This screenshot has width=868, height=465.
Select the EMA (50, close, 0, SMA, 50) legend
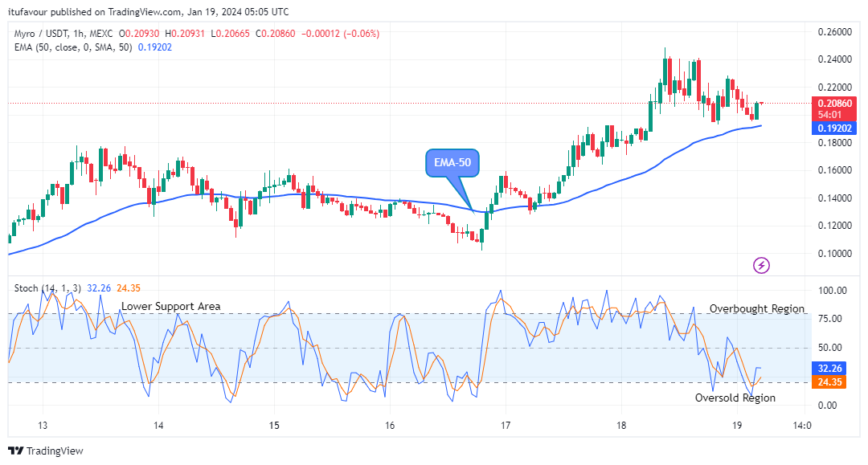coord(73,47)
